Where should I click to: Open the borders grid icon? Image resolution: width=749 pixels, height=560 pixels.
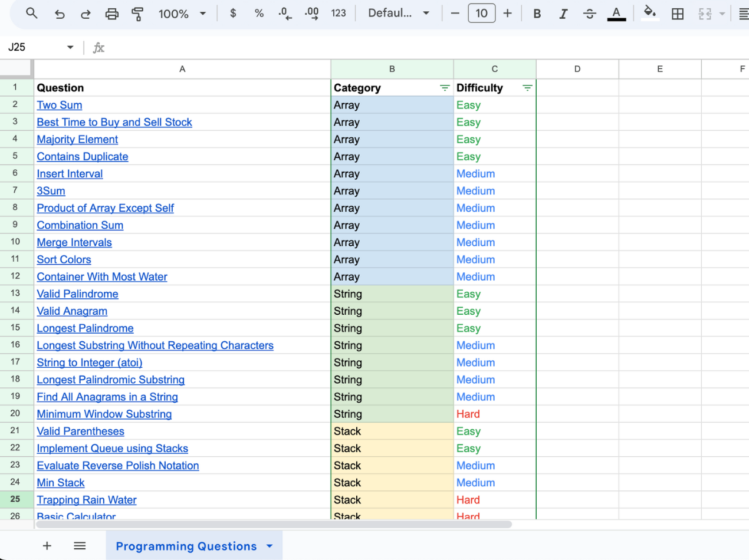[678, 14]
